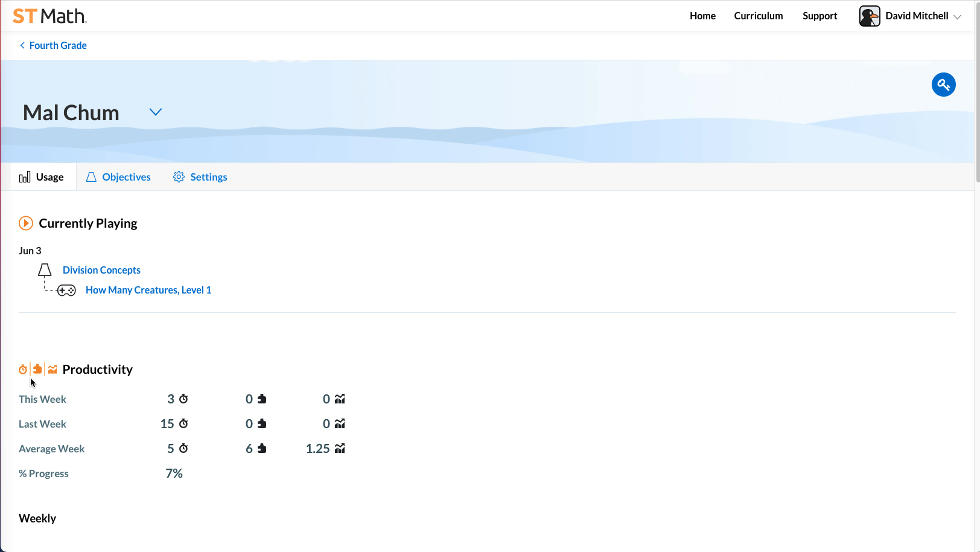The image size is (980, 552).
Task: Select the Usage tab
Action: click(42, 177)
